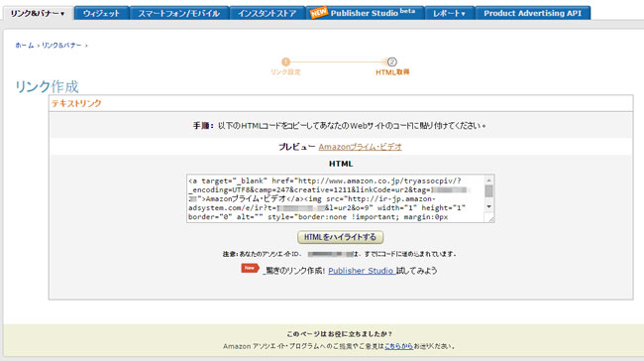The width and height of the screenshot is (644, 361).
Task: Open the Product Advertising API tab
Action: point(532,13)
